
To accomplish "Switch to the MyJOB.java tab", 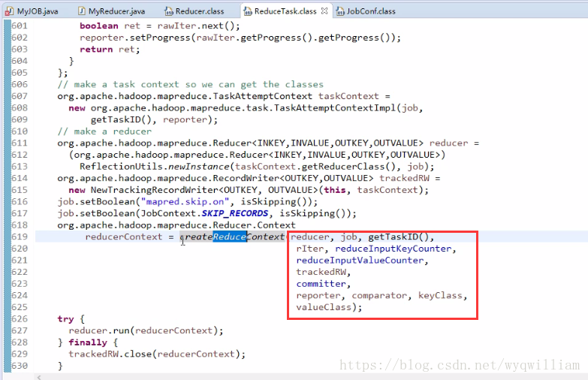I will pyautogui.click(x=32, y=11).
